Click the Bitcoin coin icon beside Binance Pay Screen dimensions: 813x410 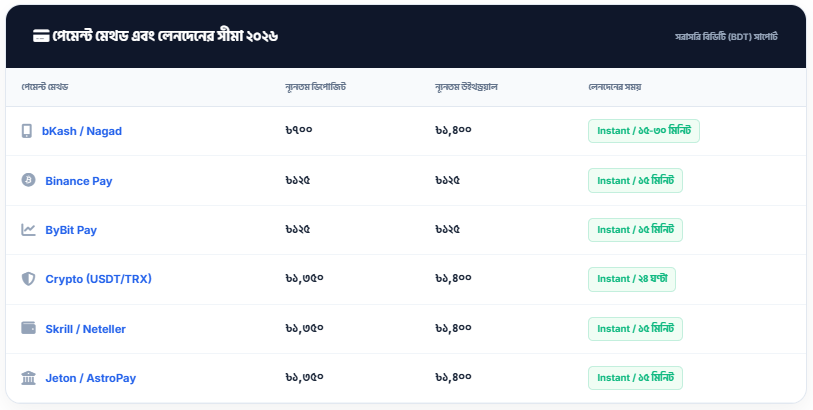click(28, 181)
